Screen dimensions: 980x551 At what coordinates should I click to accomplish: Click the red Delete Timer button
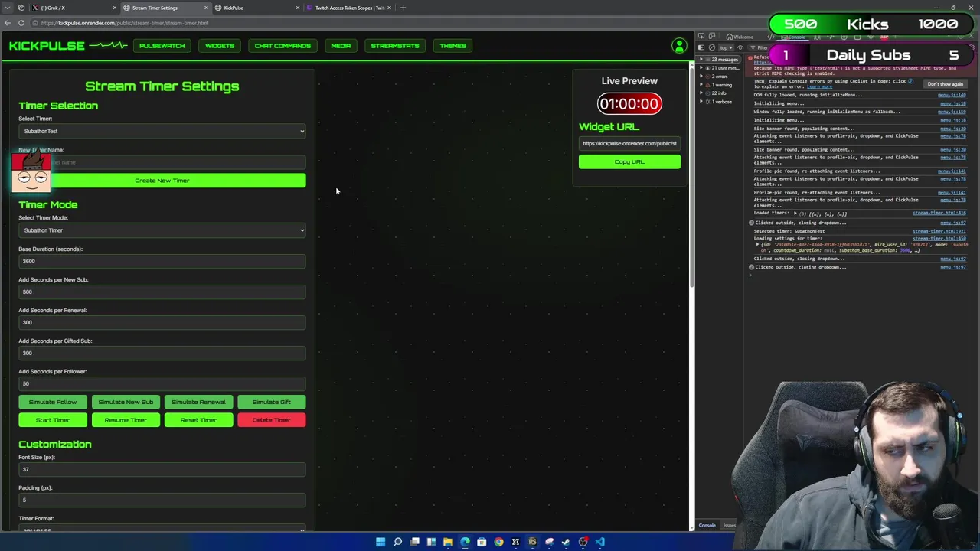point(271,420)
